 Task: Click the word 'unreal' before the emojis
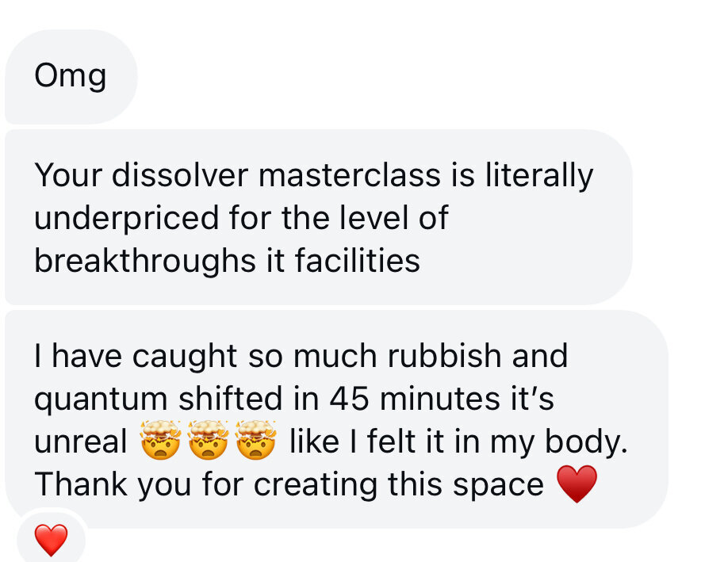[80, 442]
